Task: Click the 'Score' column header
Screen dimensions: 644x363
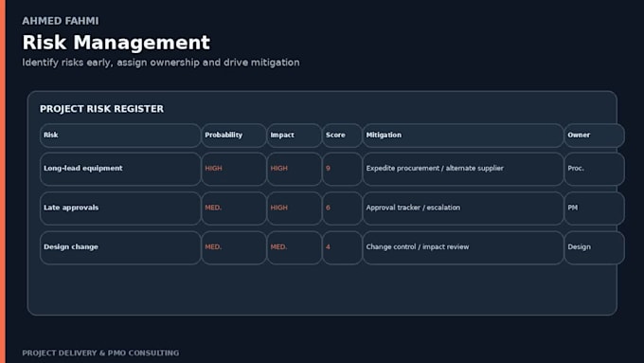Action: (x=342, y=136)
